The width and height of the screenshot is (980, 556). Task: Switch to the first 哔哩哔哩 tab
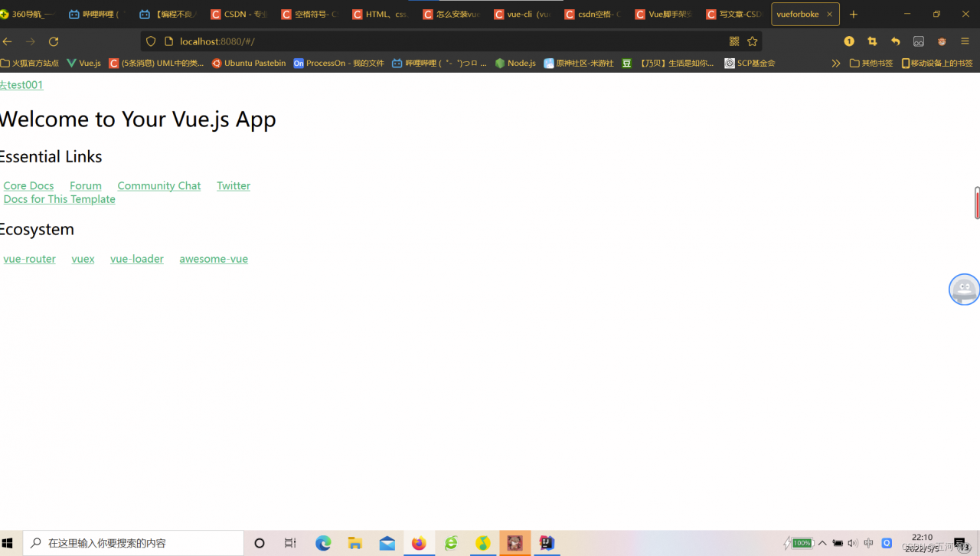tap(95, 14)
